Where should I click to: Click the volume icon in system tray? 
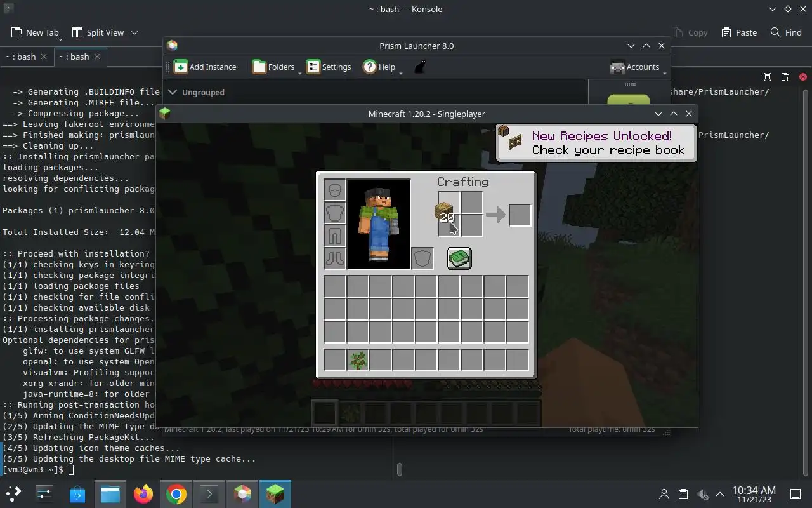702,494
